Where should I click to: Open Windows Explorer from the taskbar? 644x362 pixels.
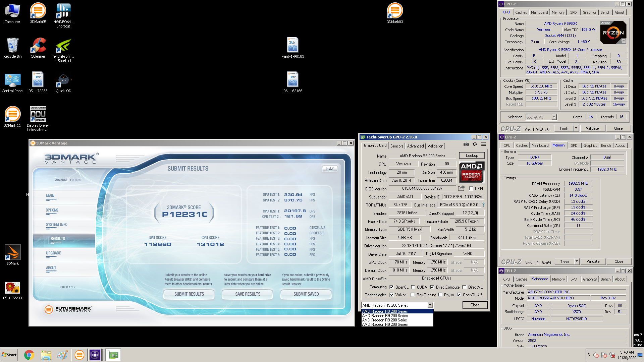[46, 355]
